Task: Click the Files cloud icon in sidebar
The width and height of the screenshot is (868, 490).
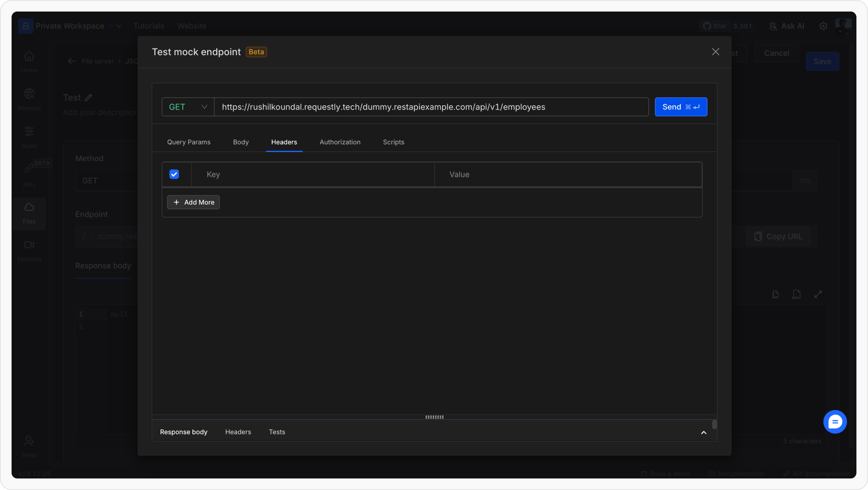Action: click(x=29, y=207)
